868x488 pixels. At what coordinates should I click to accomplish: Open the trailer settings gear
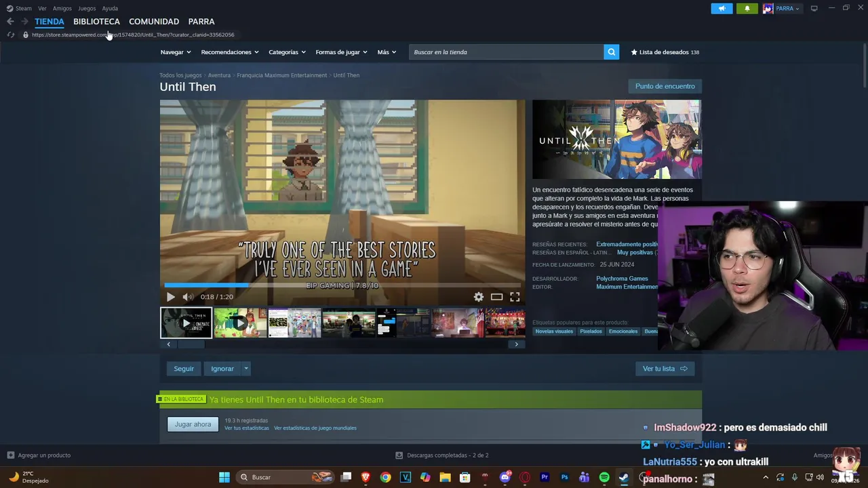click(x=479, y=297)
